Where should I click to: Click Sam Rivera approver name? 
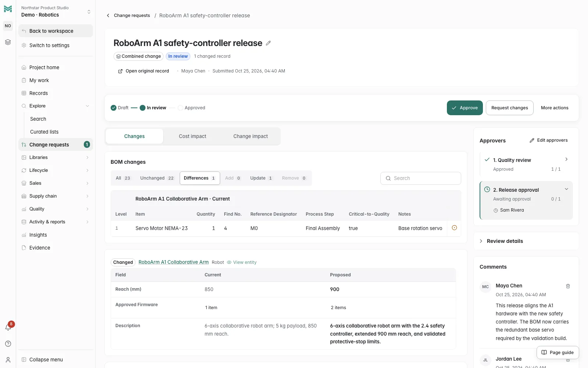(512, 210)
